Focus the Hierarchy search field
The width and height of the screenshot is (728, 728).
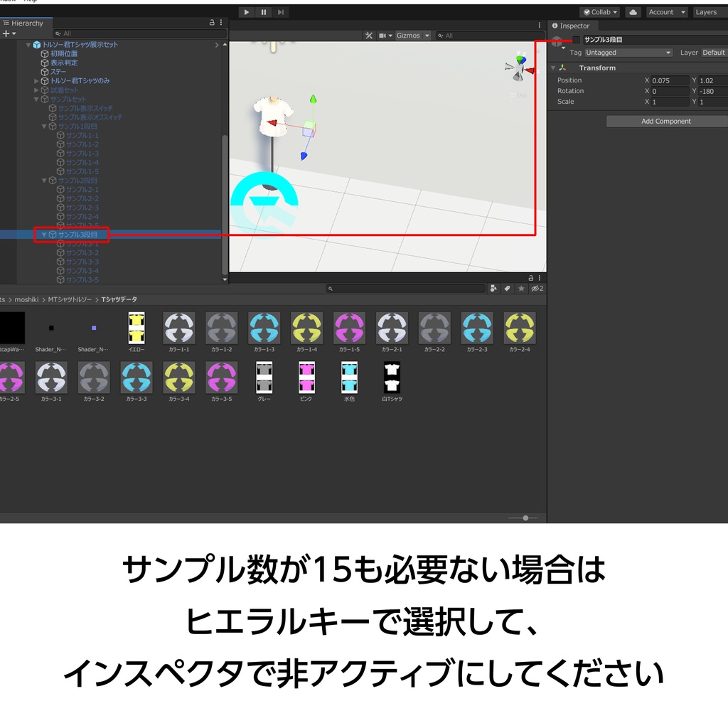click(x=140, y=33)
